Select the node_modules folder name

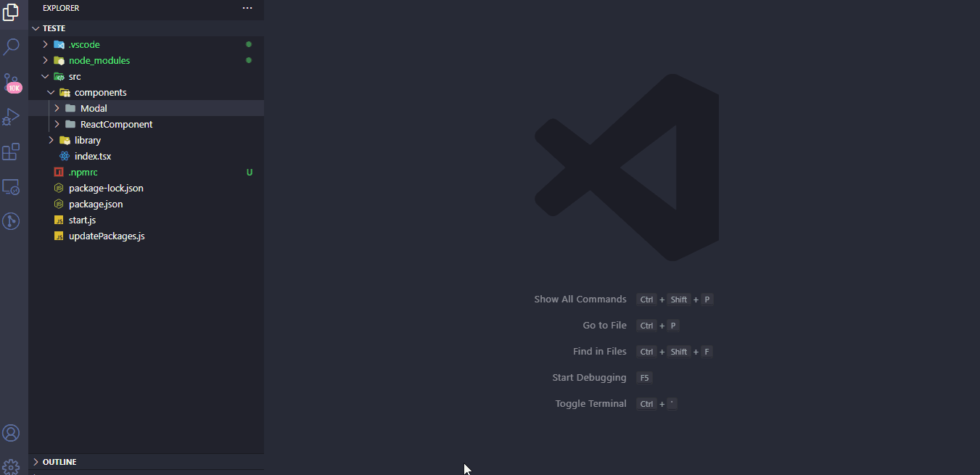pyautogui.click(x=99, y=60)
